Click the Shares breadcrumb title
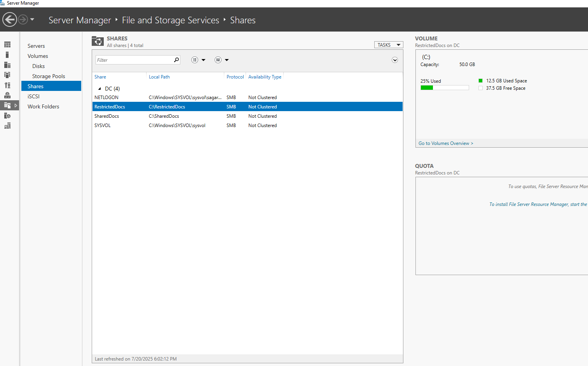The image size is (588, 366). (243, 20)
